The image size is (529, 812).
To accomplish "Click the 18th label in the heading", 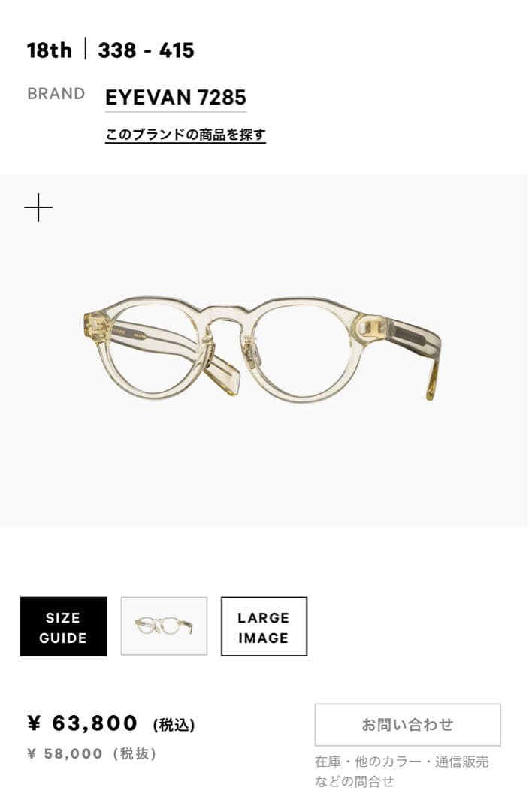I will 49,50.
